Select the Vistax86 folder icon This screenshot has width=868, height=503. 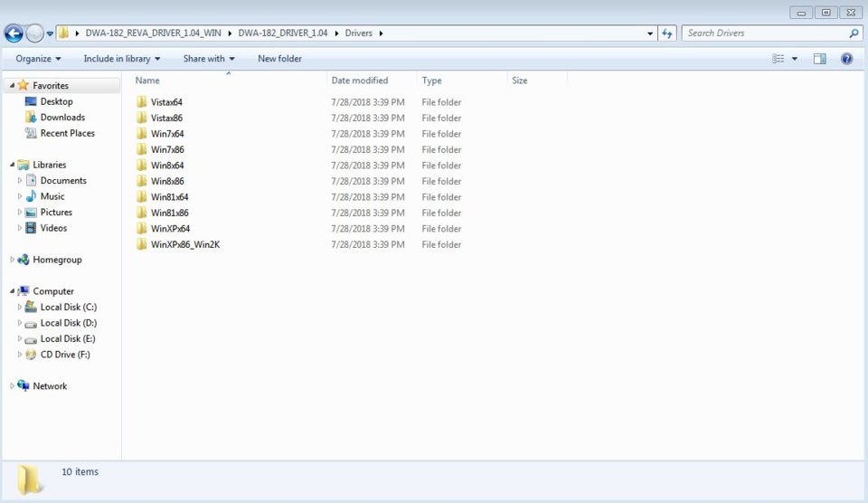point(142,118)
